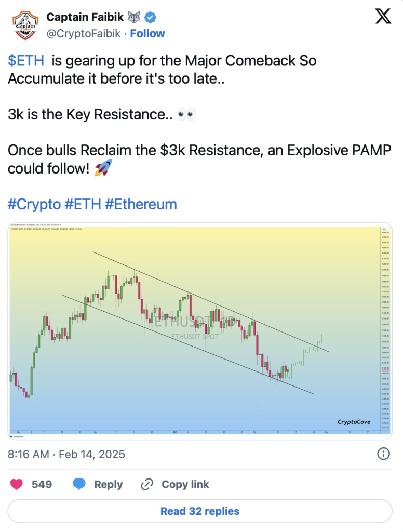This screenshot has width=403, height=532.
Task: Click the 8:16 AM Feb 14 timestamp
Action: click(x=66, y=454)
